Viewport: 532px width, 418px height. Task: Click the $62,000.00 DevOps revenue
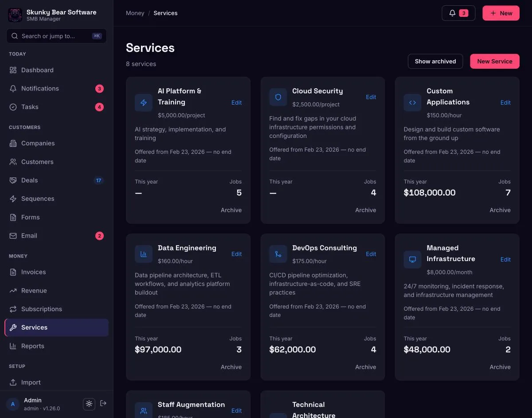[x=293, y=349]
